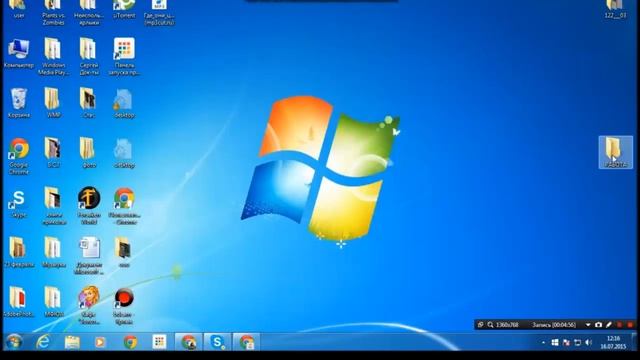Open the volume speaker tray icon

point(588,342)
